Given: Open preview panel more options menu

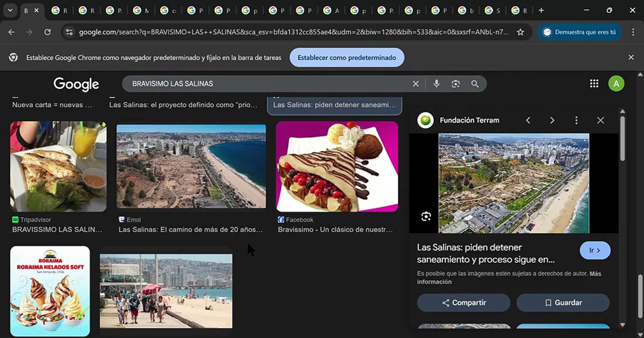Looking at the screenshot, I should (x=576, y=120).
